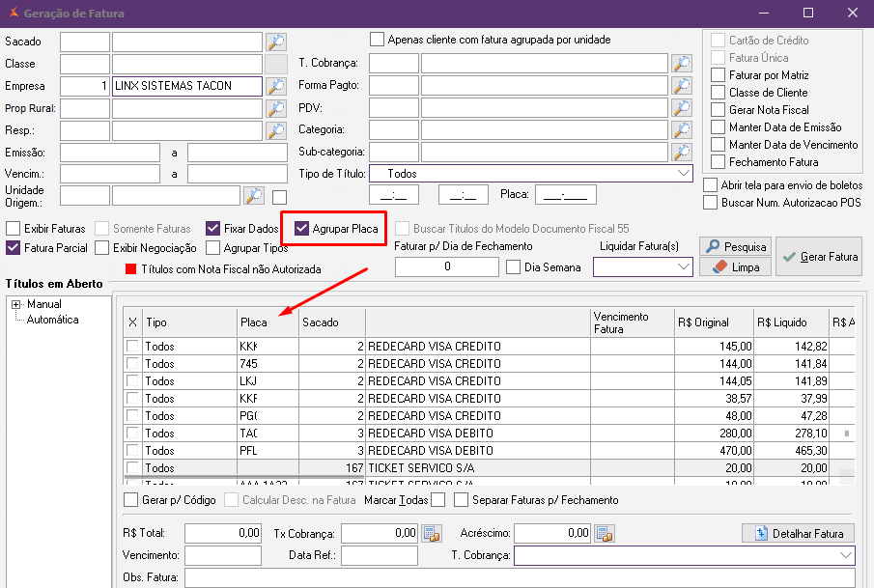Open Resp. lookup magnifier icon
This screenshot has width=874, height=588.
[276, 130]
